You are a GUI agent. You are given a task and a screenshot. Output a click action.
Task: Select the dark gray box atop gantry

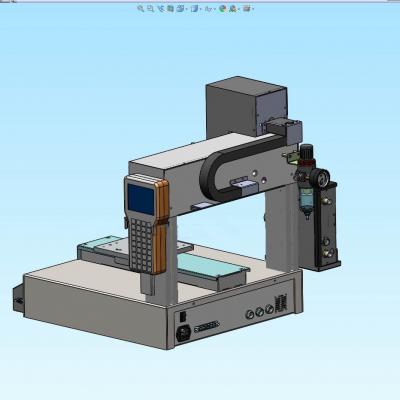pyautogui.click(x=246, y=107)
